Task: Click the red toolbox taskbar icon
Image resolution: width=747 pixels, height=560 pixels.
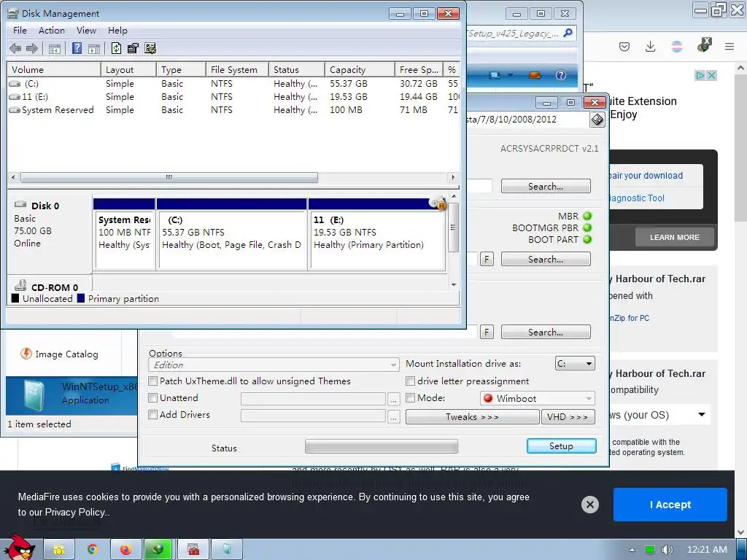Action: (x=193, y=550)
